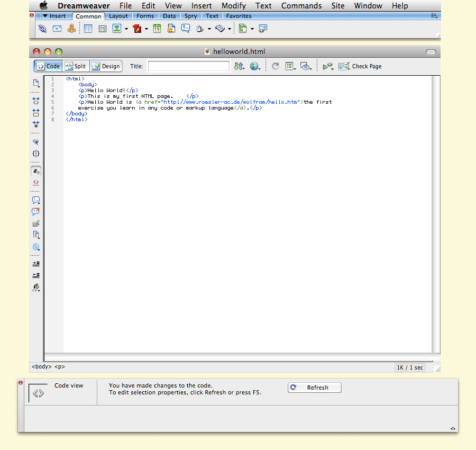
Task: Click the Apply Comment icon
Action: click(x=36, y=200)
